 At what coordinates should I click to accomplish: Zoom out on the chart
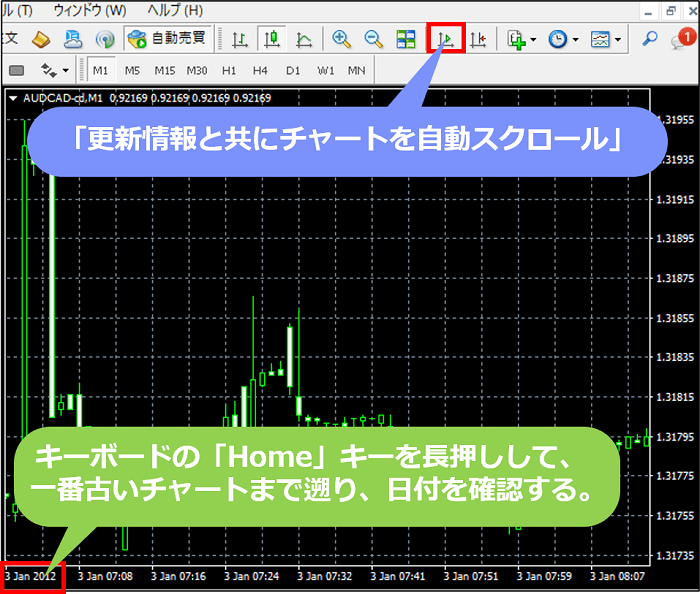(x=373, y=40)
